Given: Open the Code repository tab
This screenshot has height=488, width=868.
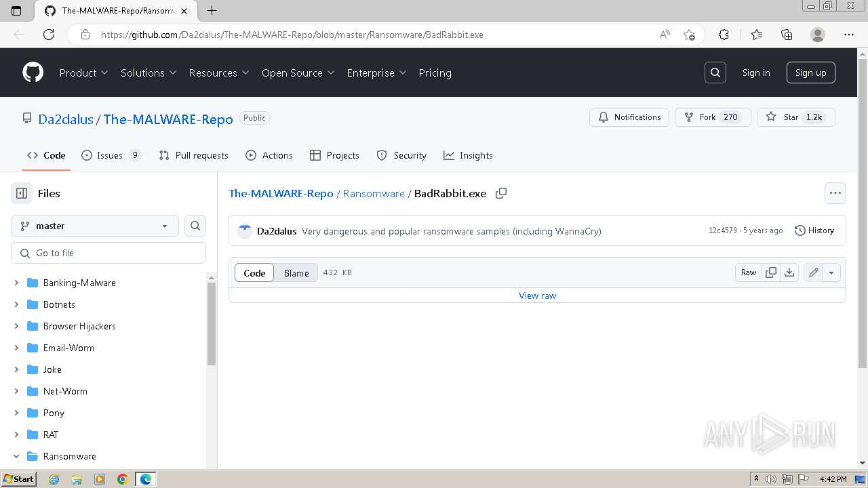Looking at the screenshot, I should [46, 155].
